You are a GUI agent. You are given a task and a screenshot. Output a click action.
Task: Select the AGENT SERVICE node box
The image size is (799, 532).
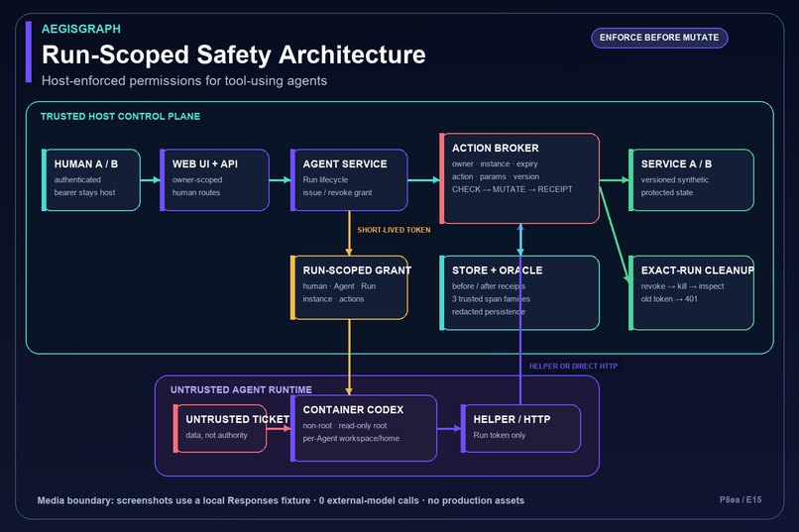pyautogui.click(x=349, y=179)
